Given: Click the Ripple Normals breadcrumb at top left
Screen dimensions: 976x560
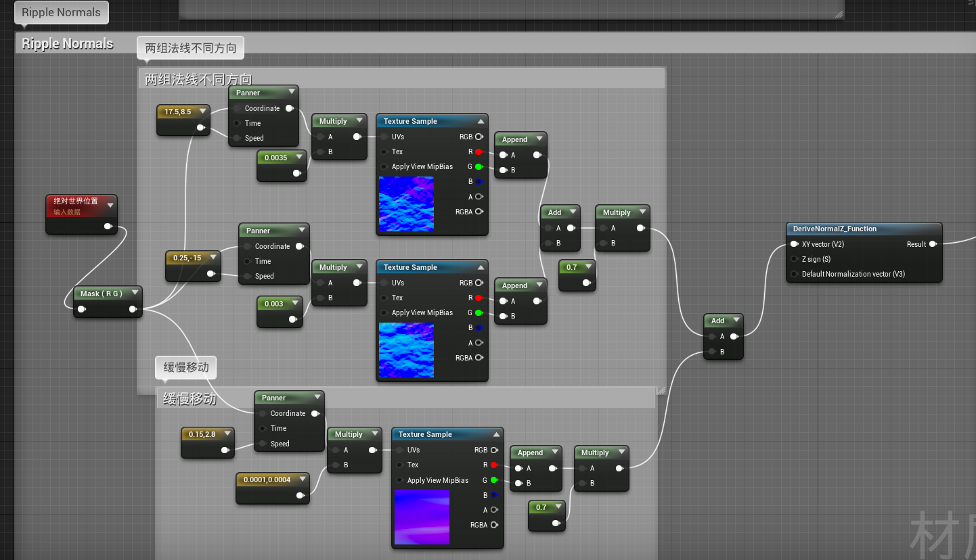Looking at the screenshot, I should tap(61, 12).
